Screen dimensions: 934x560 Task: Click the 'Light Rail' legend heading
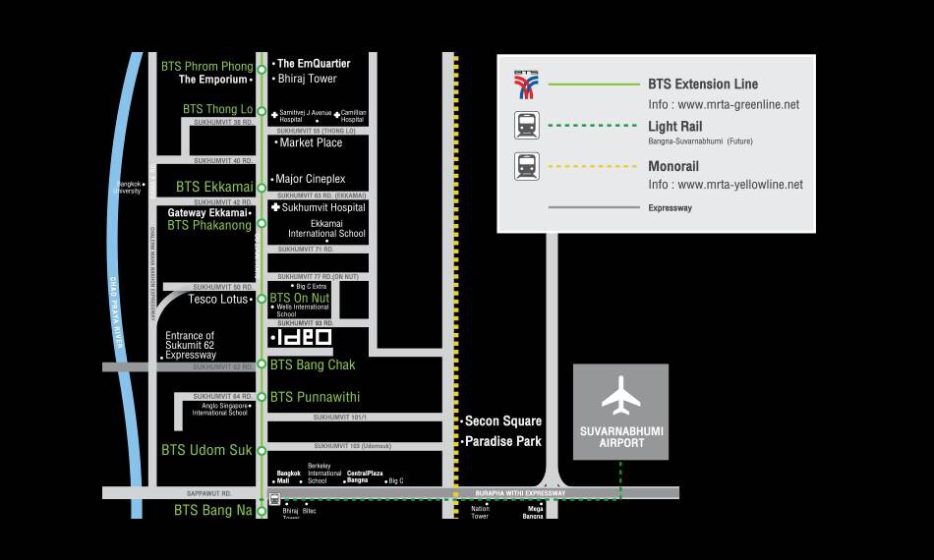[674, 126]
